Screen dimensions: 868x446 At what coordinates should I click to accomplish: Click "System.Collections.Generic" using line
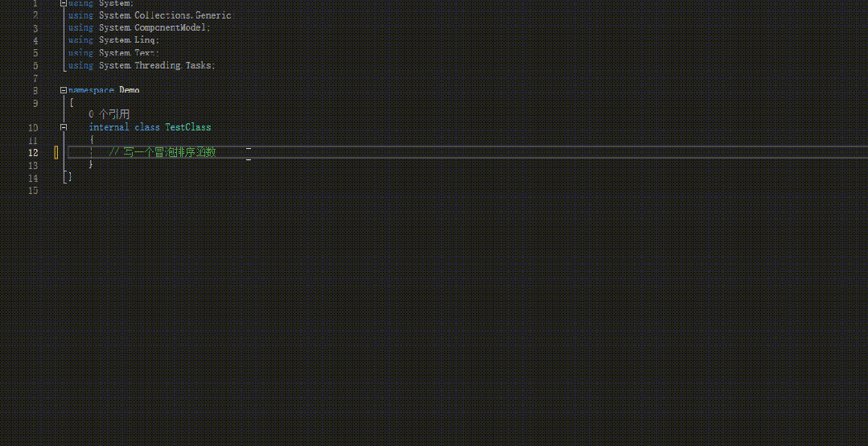point(152,15)
